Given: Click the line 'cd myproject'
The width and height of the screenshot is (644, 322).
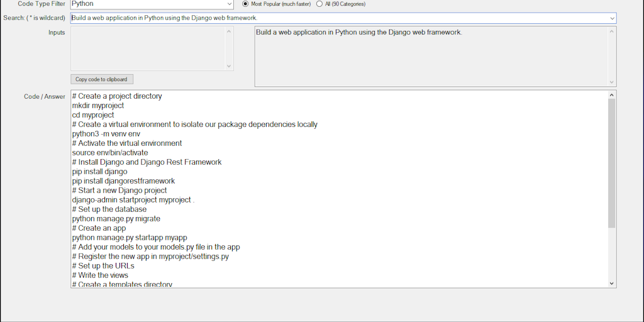Looking at the screenshot, I should coord(93,115).
